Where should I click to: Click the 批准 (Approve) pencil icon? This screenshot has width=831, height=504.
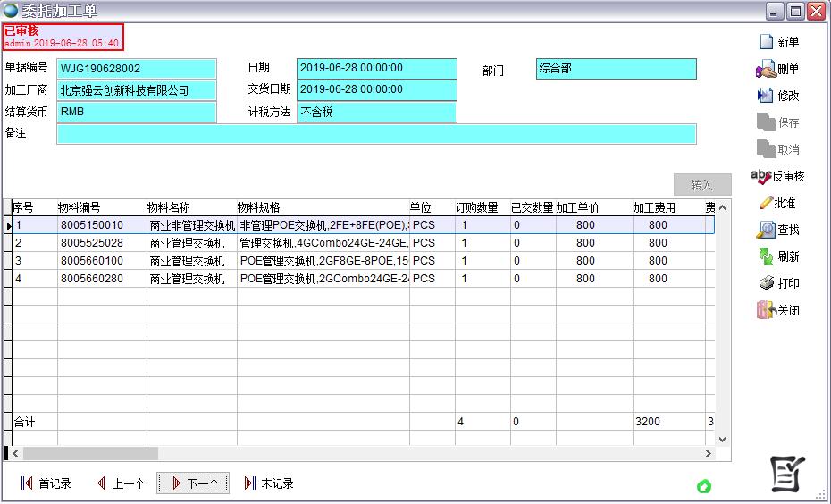pos(765,203)
